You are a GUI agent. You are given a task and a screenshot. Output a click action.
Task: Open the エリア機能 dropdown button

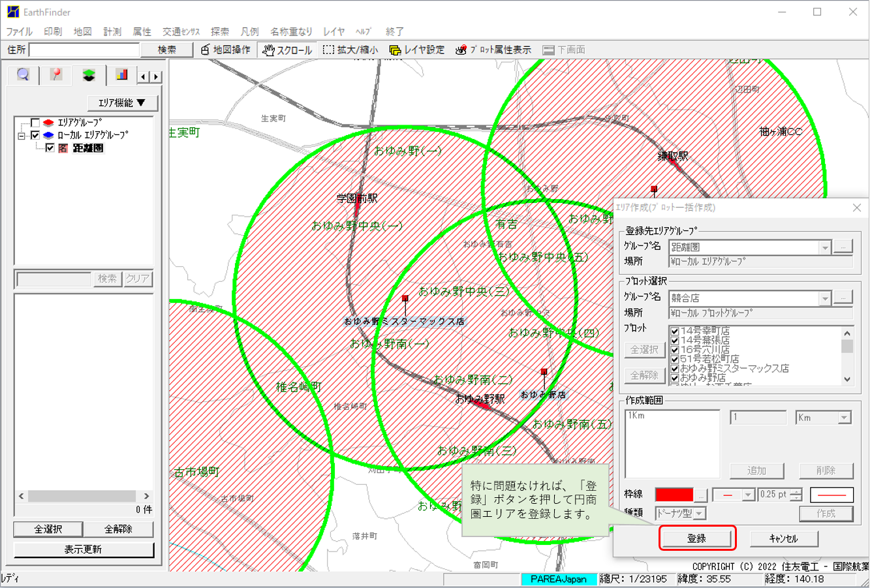click(x=123, y=103)
